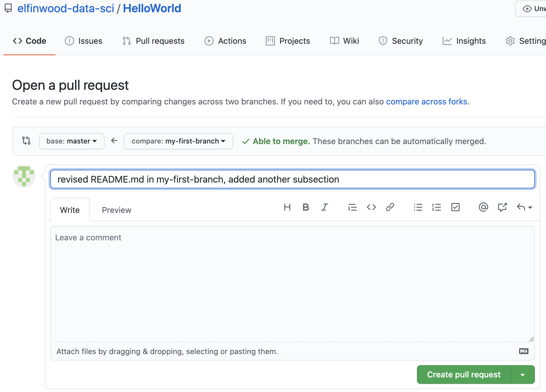Add a task list checkbox icon
546x392 pixels.
coord(455,207)
